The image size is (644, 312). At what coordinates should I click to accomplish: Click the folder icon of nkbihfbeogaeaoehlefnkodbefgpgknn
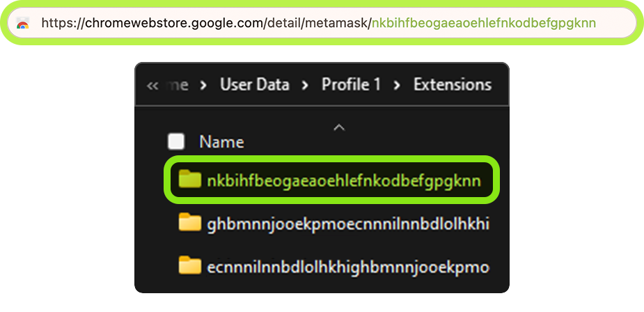[x=190, y=179]
